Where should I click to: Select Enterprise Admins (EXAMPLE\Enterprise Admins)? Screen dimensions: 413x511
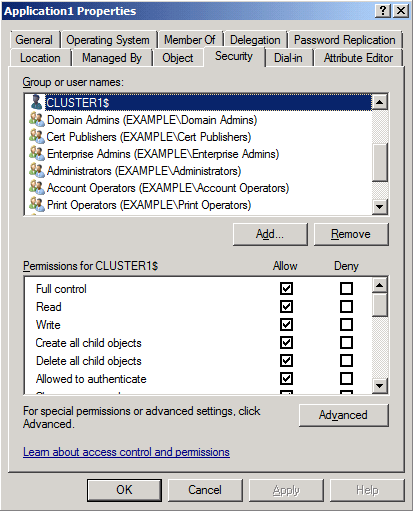(163, 154)
